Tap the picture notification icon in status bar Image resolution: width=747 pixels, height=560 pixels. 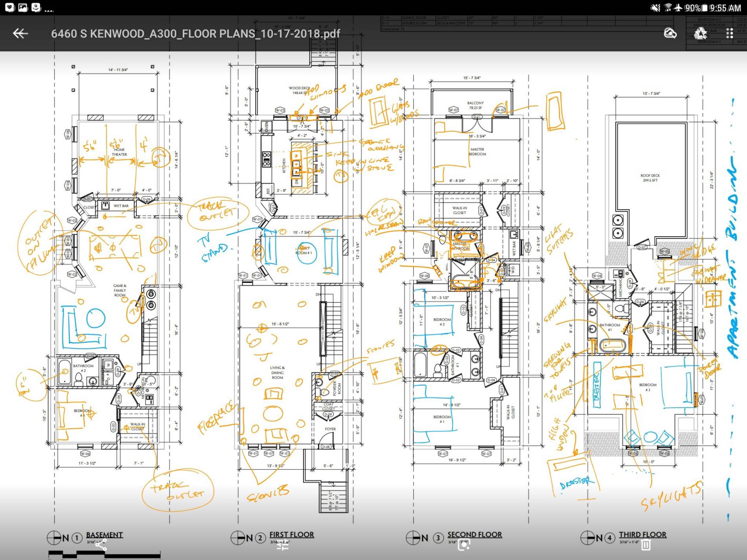pyautogui.click(x=23, y=7)
